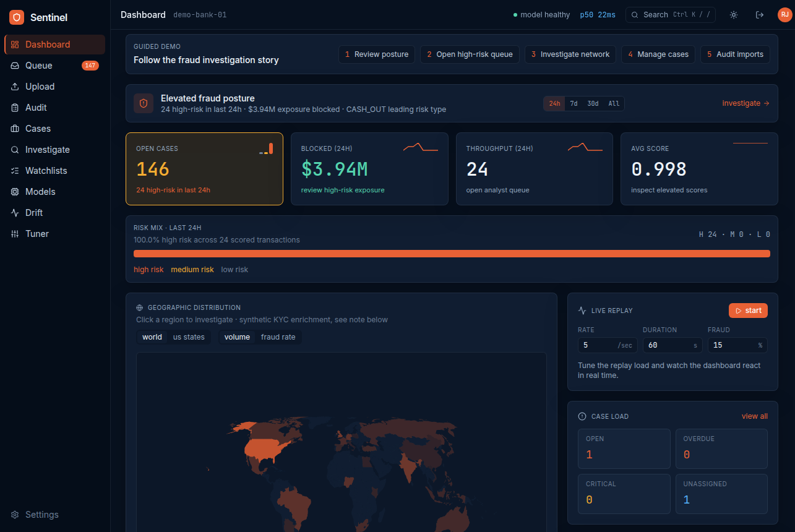Click the Sentinel shield logo icon
Screen dimensions: 795x532
click(17, 17)
